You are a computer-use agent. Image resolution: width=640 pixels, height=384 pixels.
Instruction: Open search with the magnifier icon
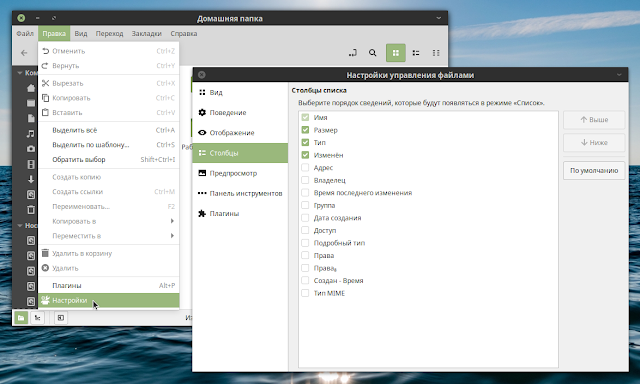(x=372, y=53)
